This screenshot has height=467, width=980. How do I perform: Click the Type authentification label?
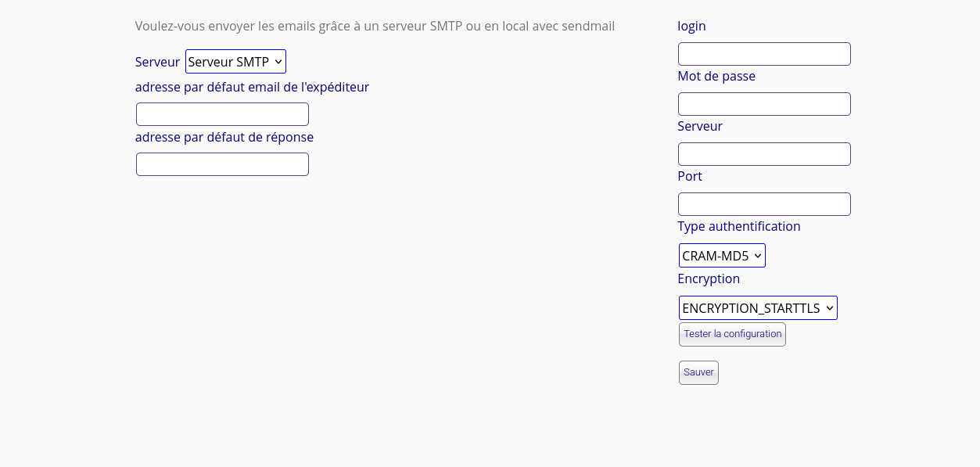[x=738, y=226]
